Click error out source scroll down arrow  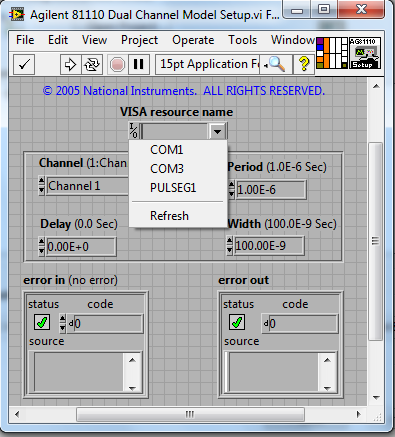click(327, 388)
